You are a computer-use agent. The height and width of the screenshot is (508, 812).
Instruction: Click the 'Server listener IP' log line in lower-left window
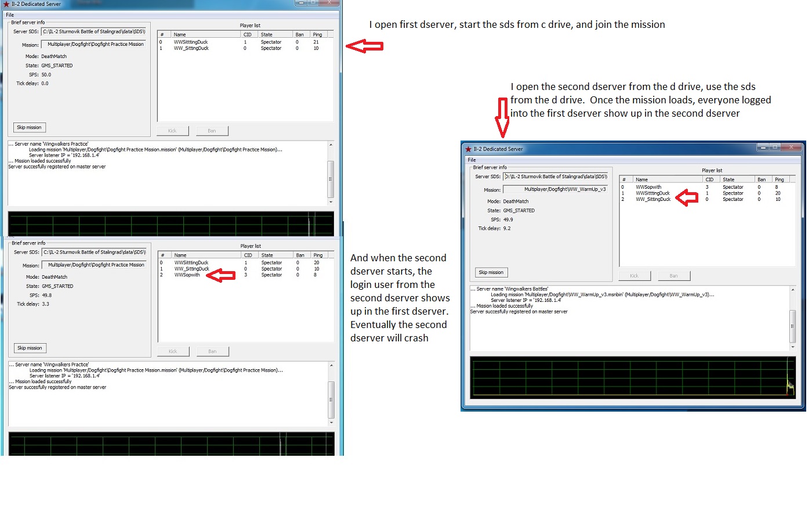(x=64, y=376)
